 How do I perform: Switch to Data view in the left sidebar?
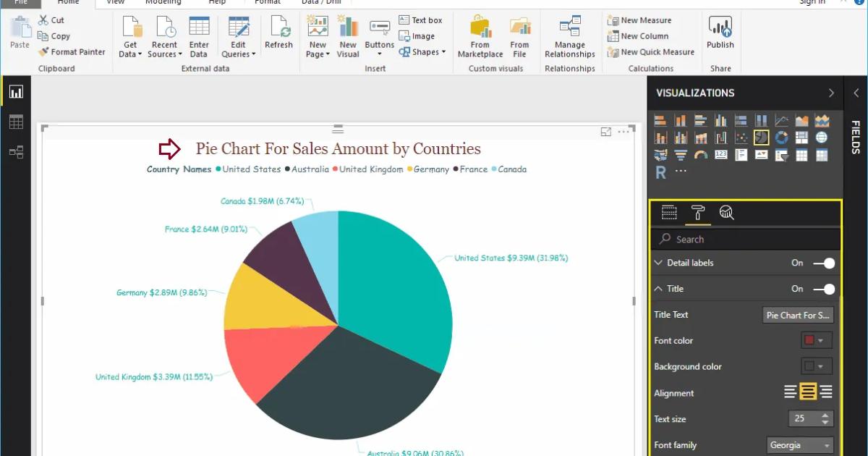16,121
